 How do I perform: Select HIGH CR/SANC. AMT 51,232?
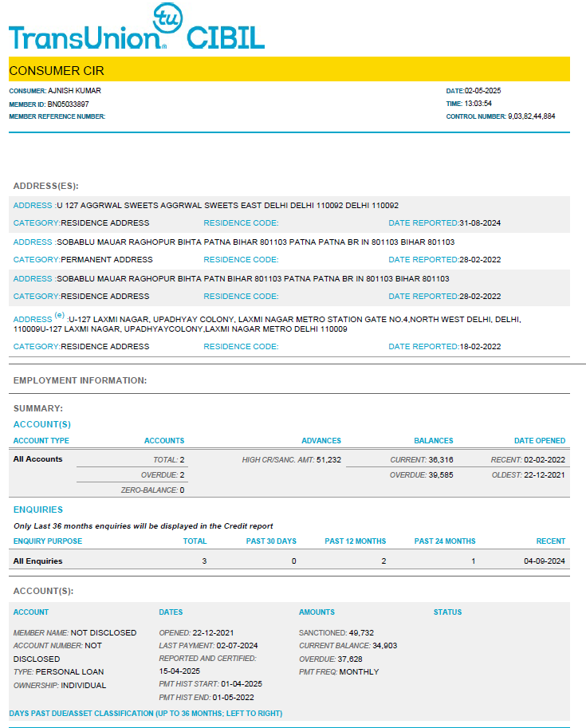(x=292, y=459)
